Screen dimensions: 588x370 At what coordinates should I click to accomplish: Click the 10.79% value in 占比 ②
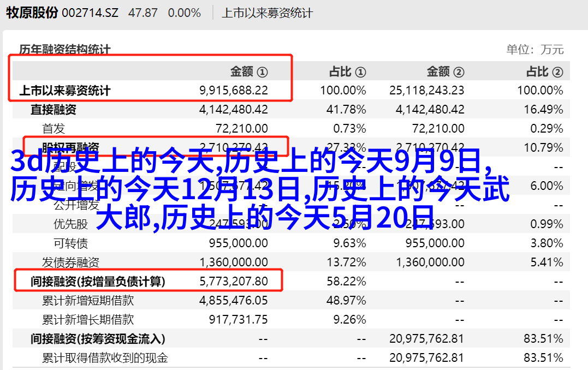(x=543, y=148)
